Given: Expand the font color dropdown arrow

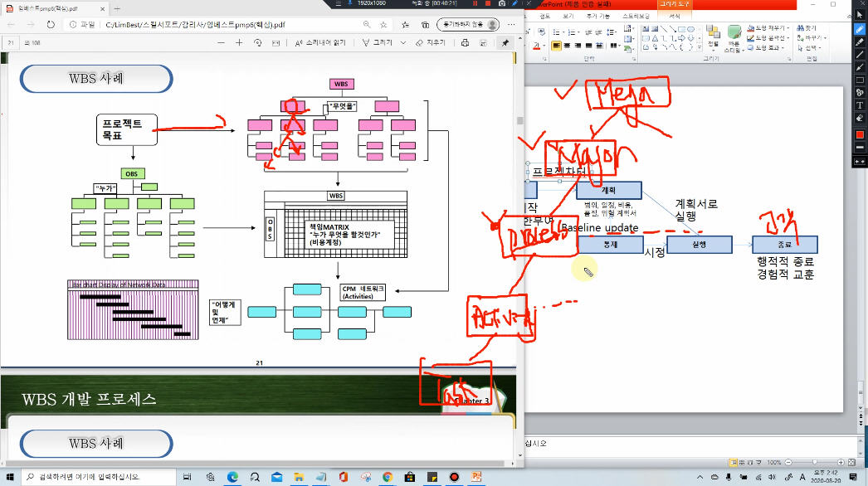Looking at the screenshot, I should tap(544, 46).
